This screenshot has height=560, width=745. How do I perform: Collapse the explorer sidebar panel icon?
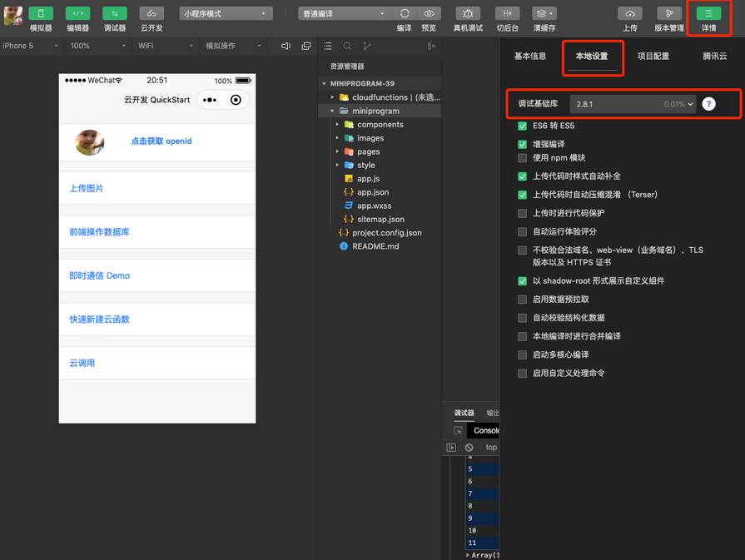[x=431, y=46]
